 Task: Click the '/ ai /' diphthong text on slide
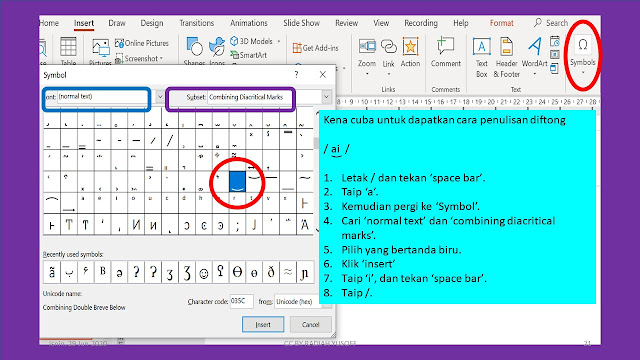[x=336, y=150]
